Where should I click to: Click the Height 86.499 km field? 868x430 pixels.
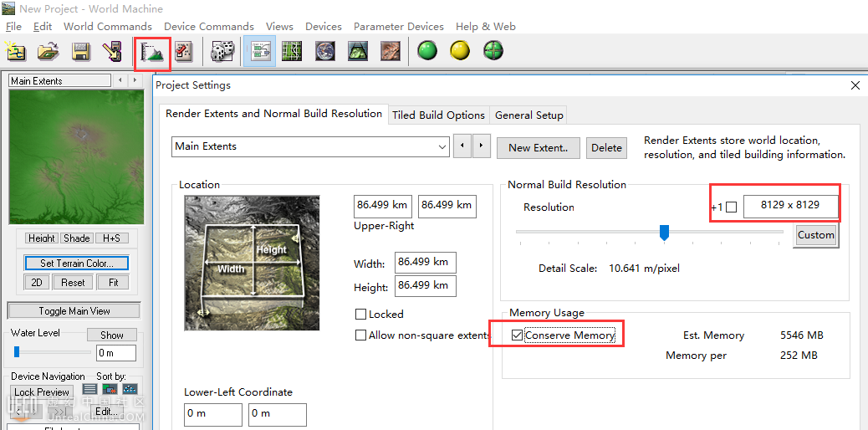[x=426, y=286]
